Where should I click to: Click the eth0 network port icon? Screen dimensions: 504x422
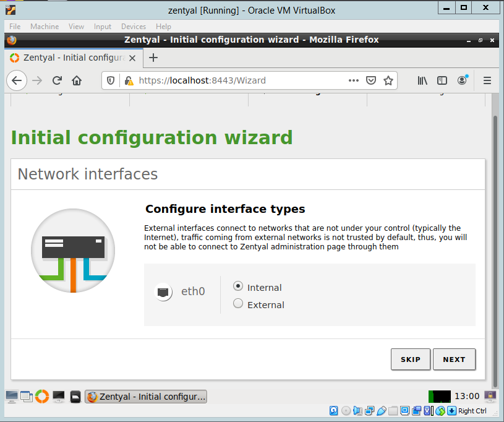(x=163, y=291)
